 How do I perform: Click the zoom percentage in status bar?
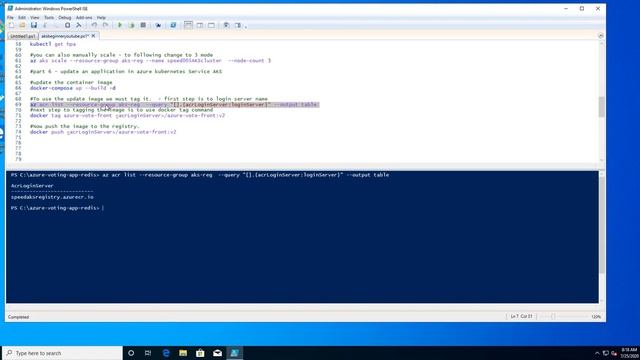596,317
